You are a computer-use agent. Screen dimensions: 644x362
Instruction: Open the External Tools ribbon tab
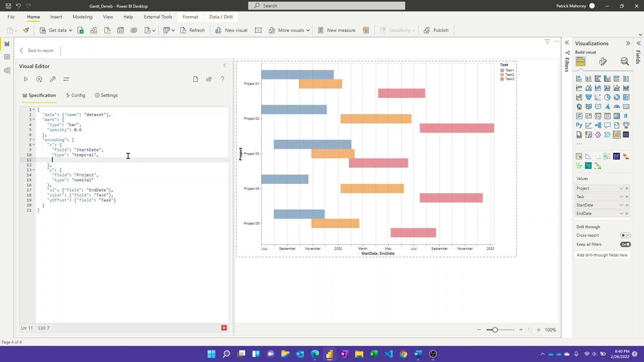click(x=158, y=17)
